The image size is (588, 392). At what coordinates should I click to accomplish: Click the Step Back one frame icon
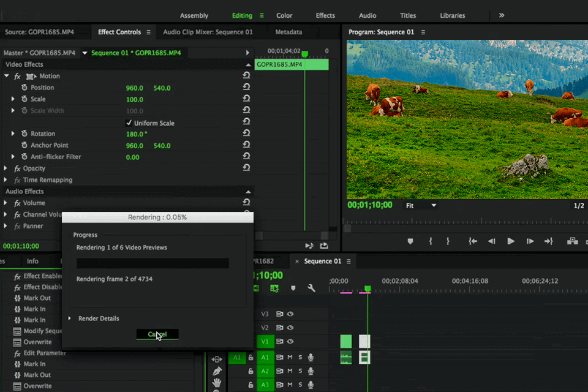click(491, 241)
